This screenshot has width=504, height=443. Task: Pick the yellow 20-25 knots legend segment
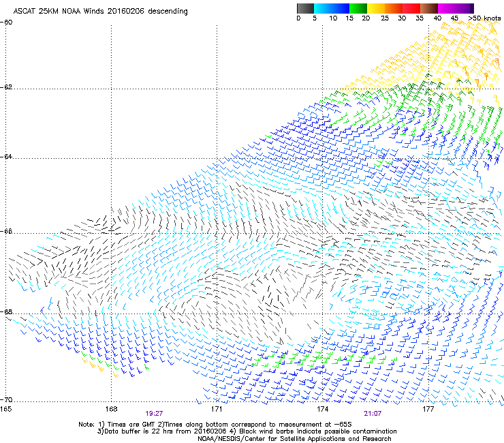[x=376, y=8]
